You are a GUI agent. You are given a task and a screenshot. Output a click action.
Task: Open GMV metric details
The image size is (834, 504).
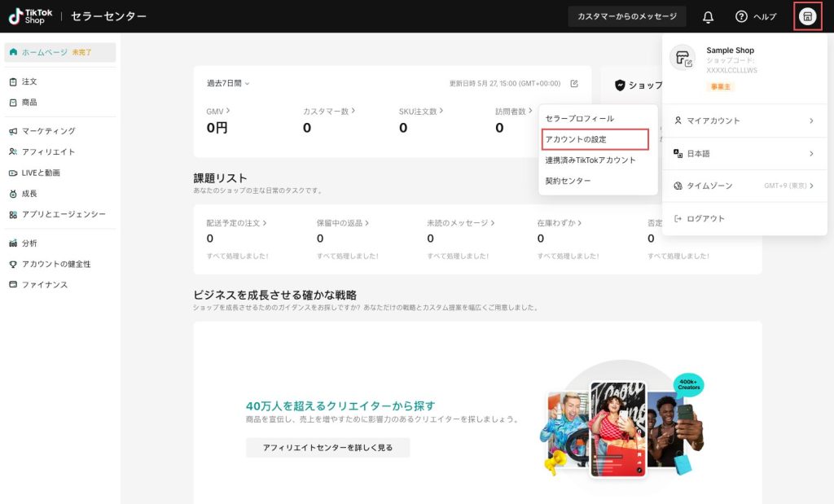218,111
